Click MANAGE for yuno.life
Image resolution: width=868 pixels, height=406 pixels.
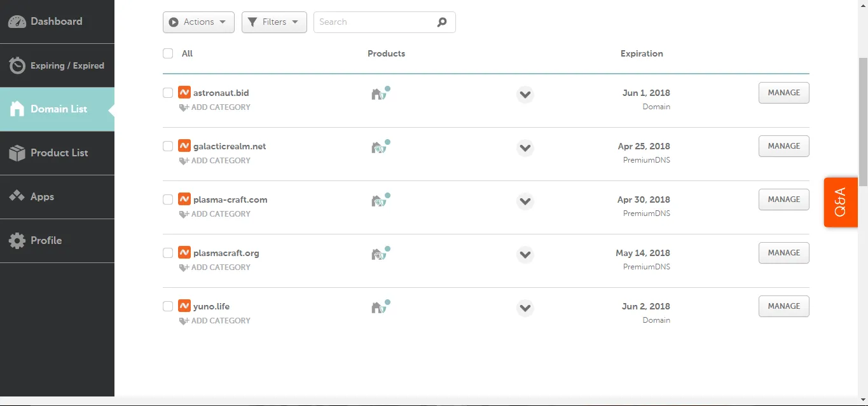[x=783, y=306]
